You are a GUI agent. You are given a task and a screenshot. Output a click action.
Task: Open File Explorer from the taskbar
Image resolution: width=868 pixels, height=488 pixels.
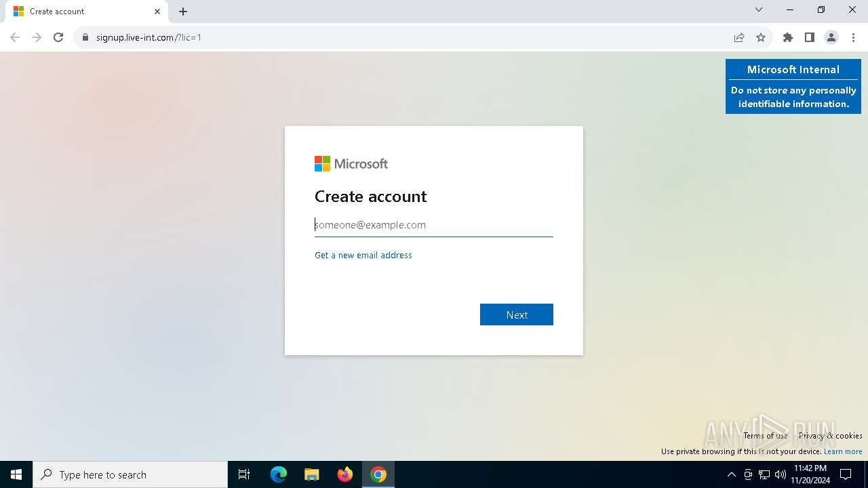click(312, 474)
